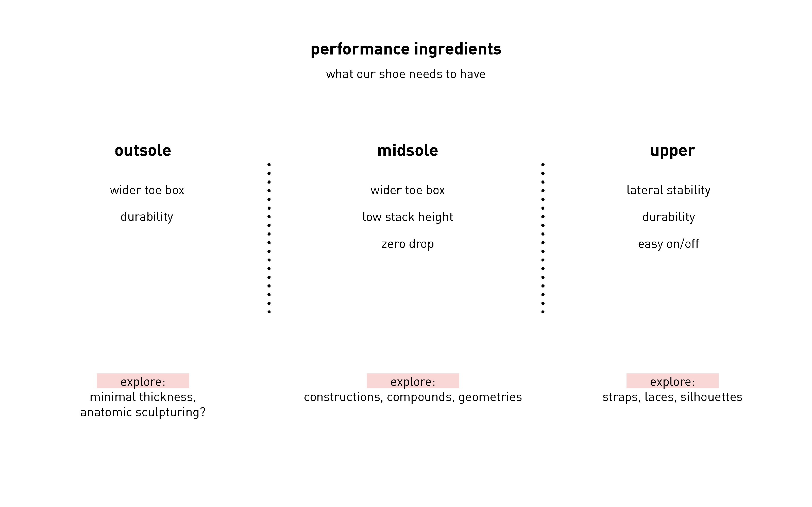The image size is (812, 507).
Task: Select the 'lateral stability' text
Action: point(668,190)
